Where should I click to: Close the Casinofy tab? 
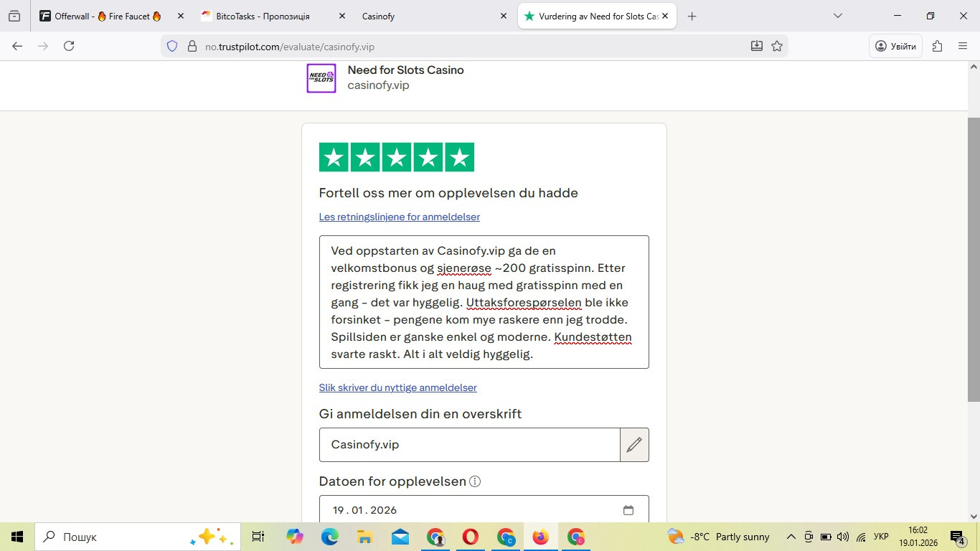point(504,16)
